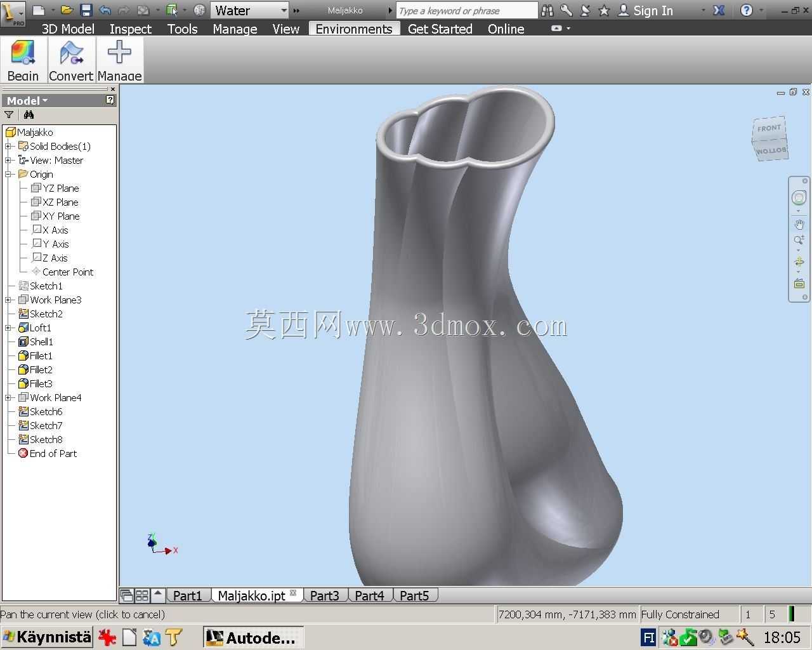This screenshot has width=812, height=650.
Task: Open the Water material dropdown
Action: click(x=284, y=11)
